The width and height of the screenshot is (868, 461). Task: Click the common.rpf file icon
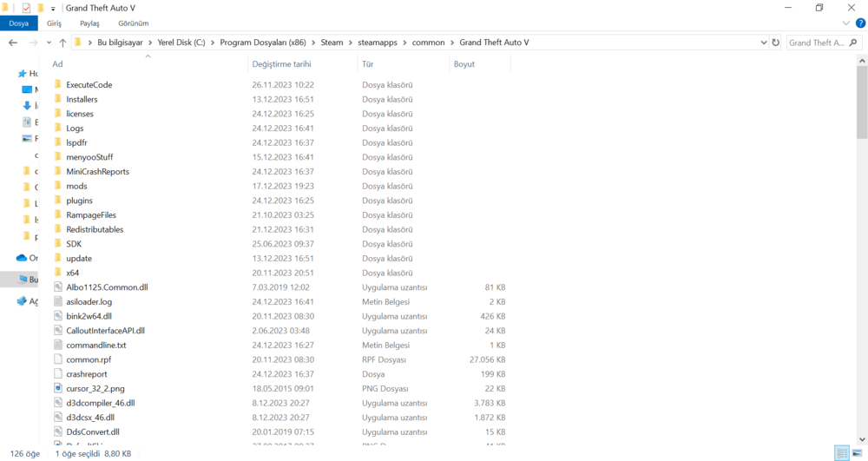57,359
